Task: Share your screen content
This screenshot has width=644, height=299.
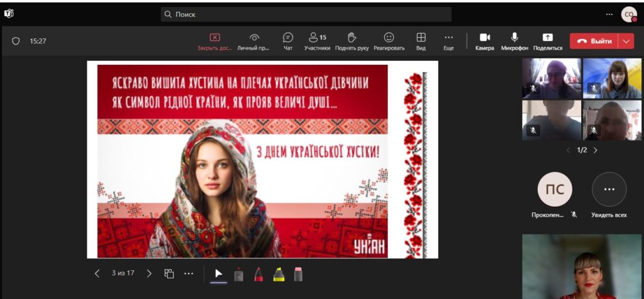Action: (x=547, y=41)
